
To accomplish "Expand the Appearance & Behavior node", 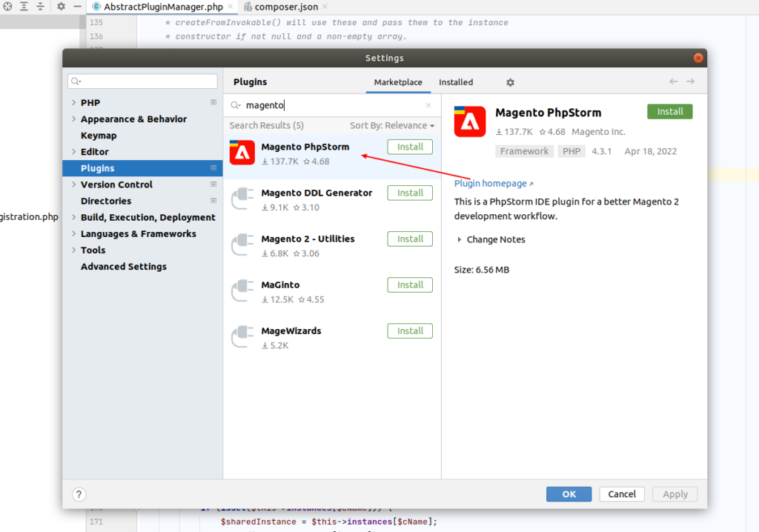I will pos(73,119).
